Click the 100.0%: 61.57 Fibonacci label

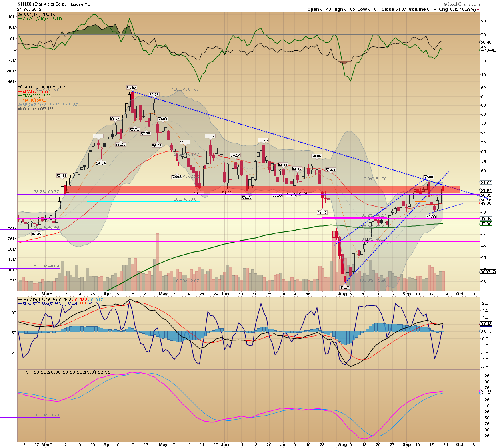pos(185,90)
